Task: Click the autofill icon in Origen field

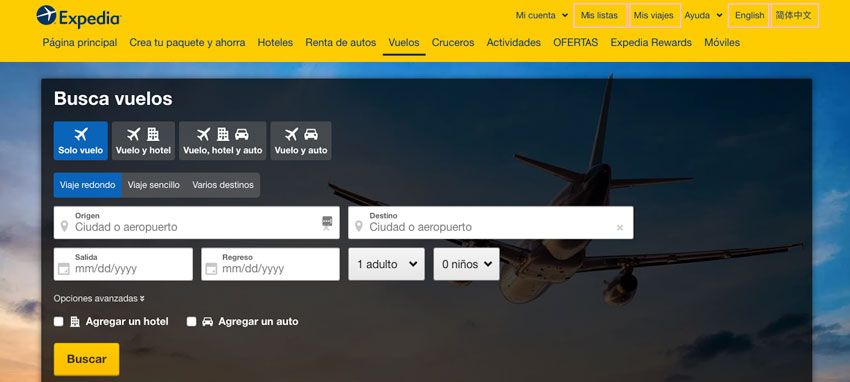Action: [327, 222]
